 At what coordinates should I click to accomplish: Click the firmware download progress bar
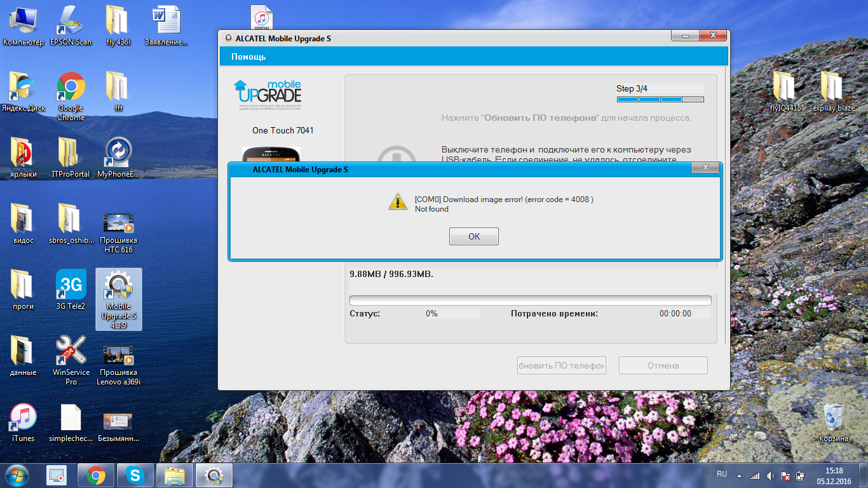(x=530, y=301)
